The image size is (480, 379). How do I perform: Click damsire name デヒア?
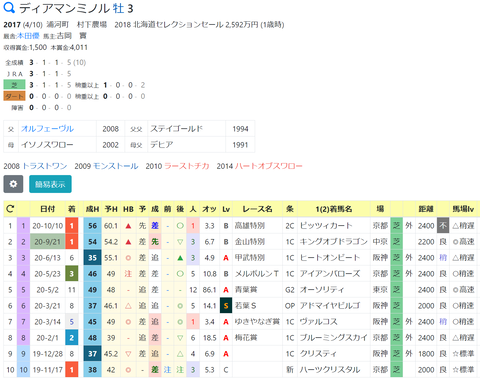(162, 145)
